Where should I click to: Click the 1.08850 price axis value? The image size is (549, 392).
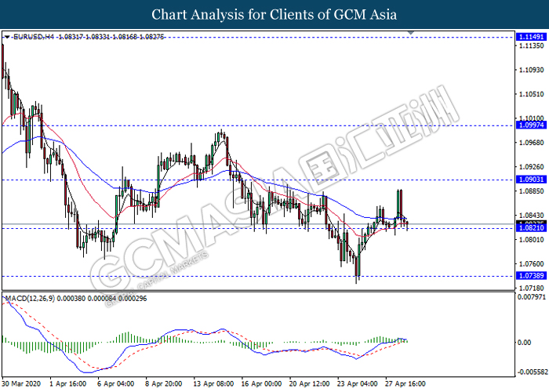coord(531,191)
